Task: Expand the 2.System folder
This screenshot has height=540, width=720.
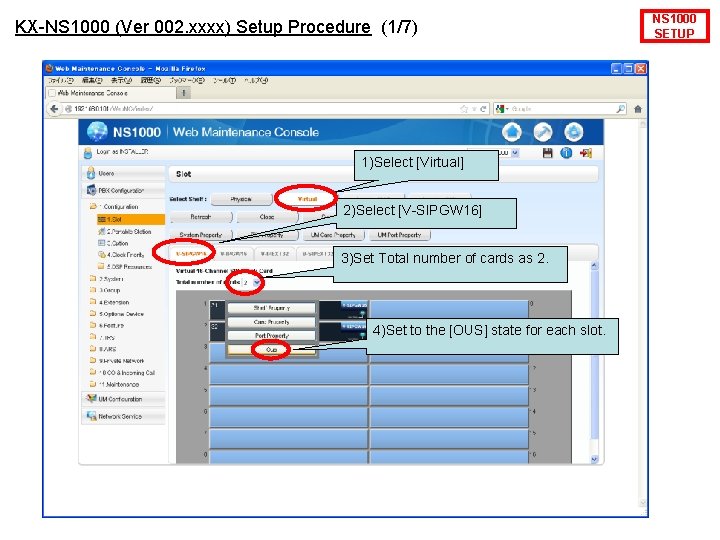Action: click(x=107, y=279)
